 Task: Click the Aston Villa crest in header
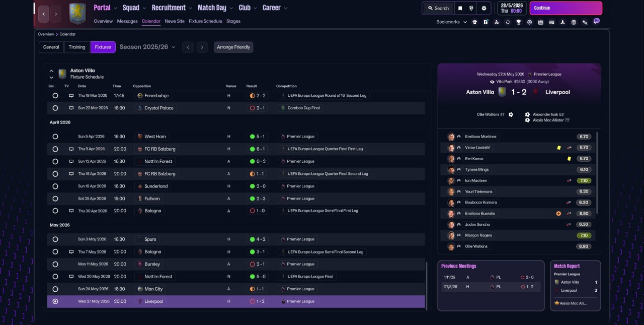coord(77,14)
